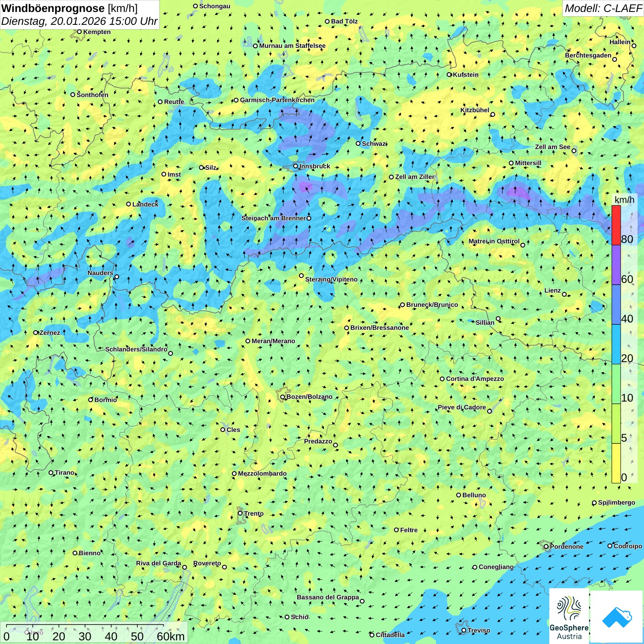Click the blue cloud logo icon
This screenshot has width=644, height=644.
coord(617,617)
